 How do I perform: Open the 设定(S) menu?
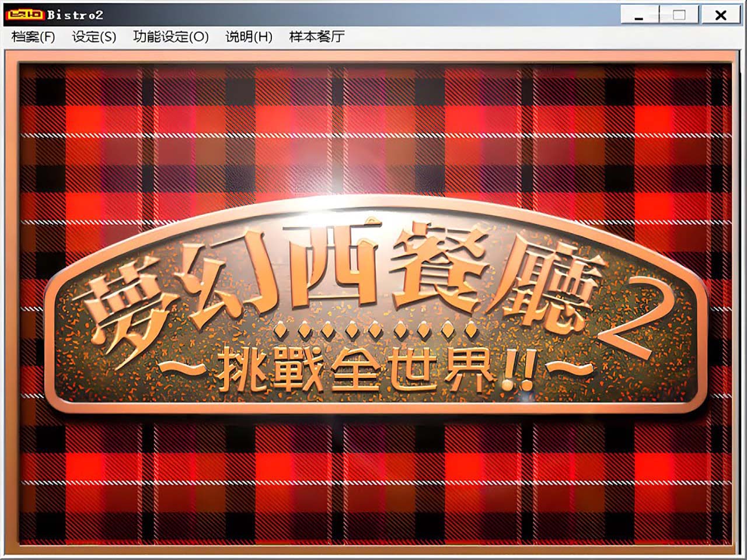(x=94, y=37)
